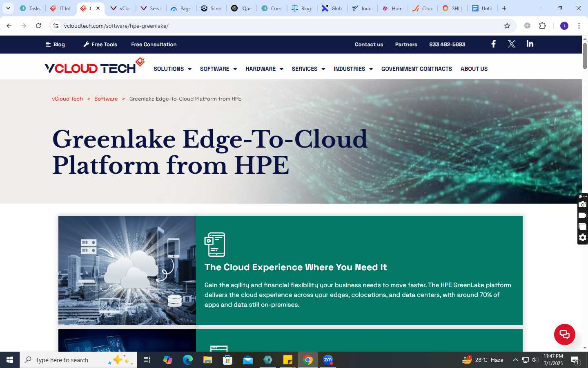Click Free Consultation link

(154, 44)
